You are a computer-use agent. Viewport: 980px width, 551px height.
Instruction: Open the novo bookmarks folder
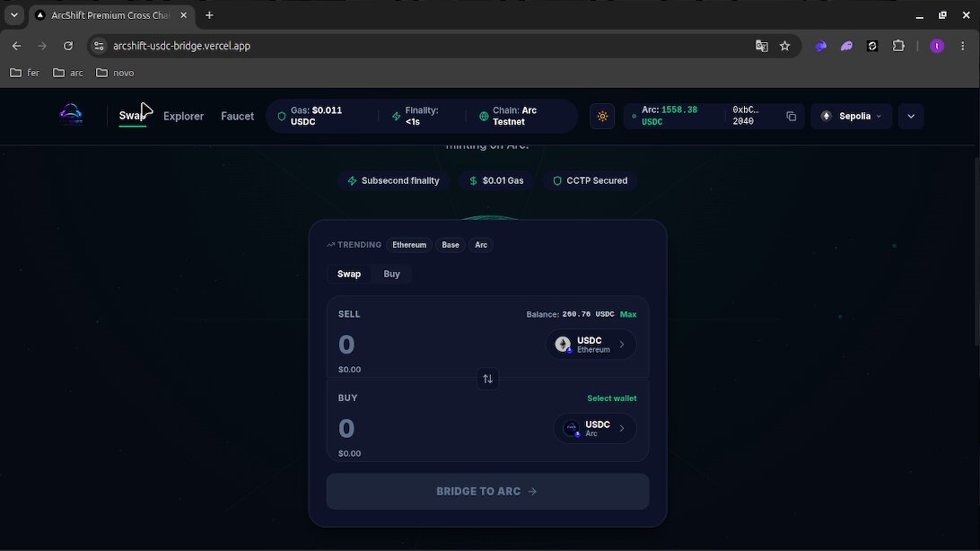(115, 73)
